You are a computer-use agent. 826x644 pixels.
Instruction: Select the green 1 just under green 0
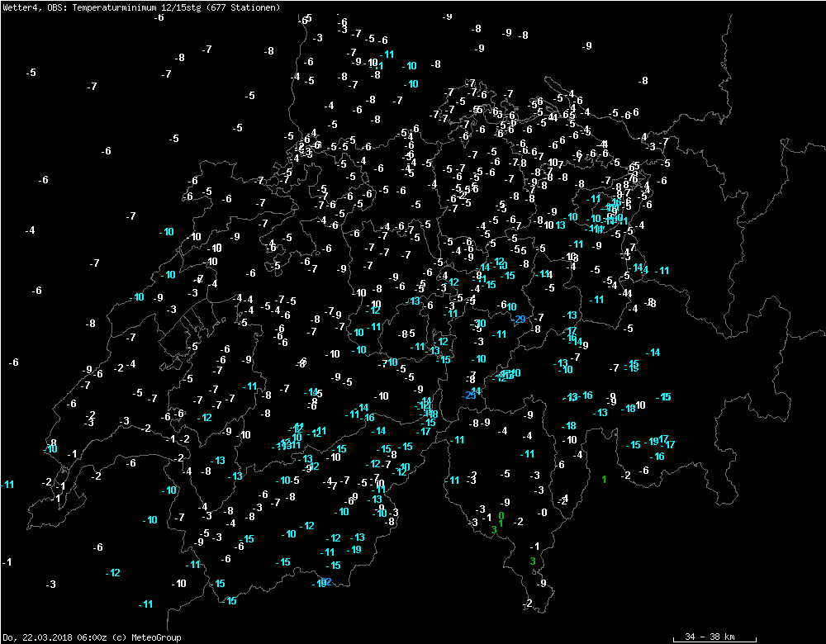(501, 523)
